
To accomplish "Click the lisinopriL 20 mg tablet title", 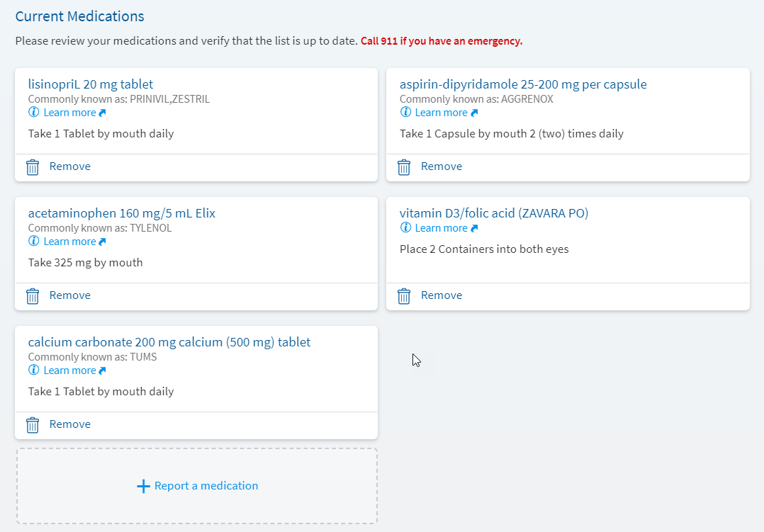I will (91, 84).
